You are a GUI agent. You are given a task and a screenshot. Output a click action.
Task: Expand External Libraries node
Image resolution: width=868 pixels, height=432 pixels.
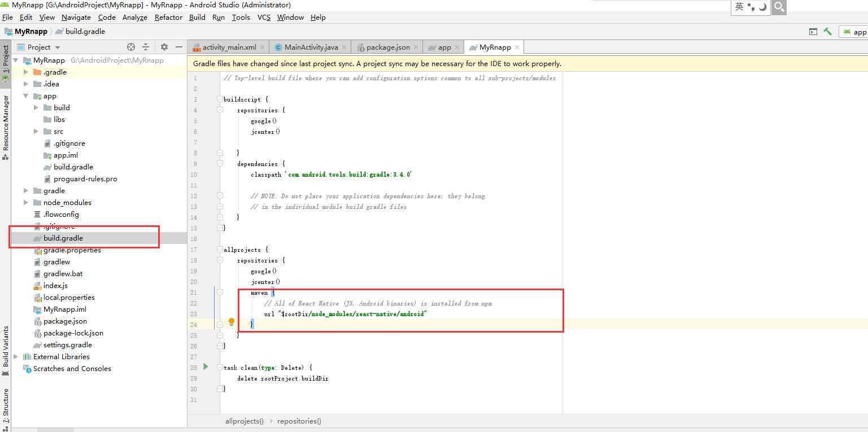pos(16,356)
